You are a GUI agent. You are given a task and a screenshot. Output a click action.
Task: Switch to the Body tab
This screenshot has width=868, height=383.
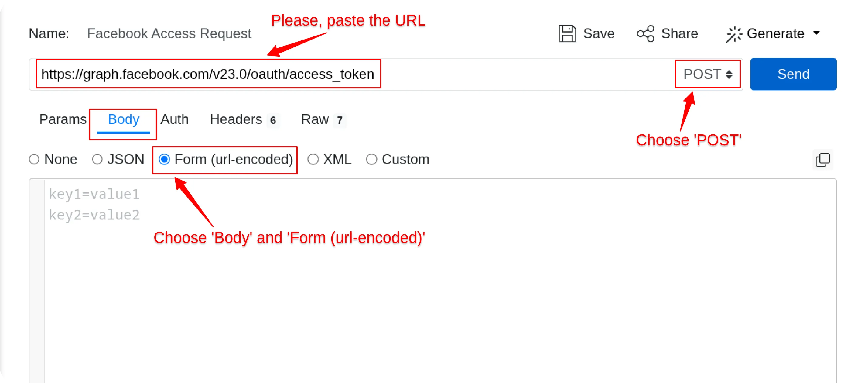click(x=123, y=119)
